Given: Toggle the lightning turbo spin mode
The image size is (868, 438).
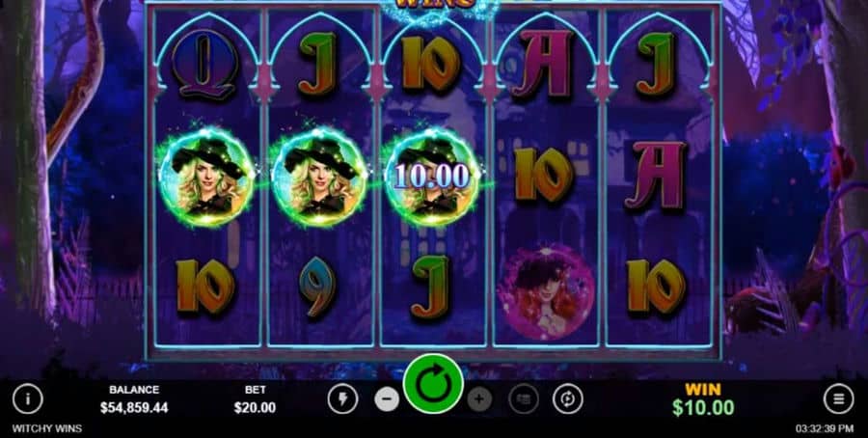Looking at the screenshot, I should tap(342, 398).
